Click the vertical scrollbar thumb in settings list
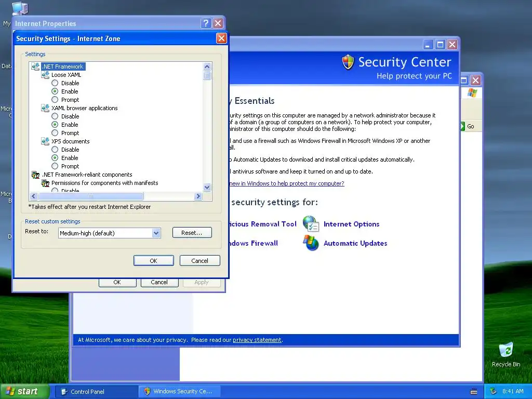 pyautogui.click(x=207, y=75)
